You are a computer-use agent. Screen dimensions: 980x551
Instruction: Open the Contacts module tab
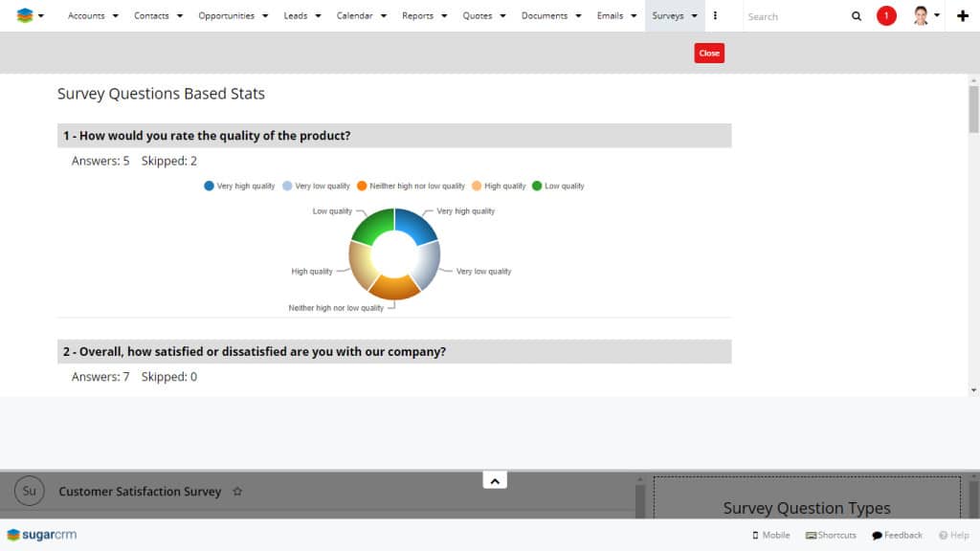pyautogui.click(x=151, y=15)
